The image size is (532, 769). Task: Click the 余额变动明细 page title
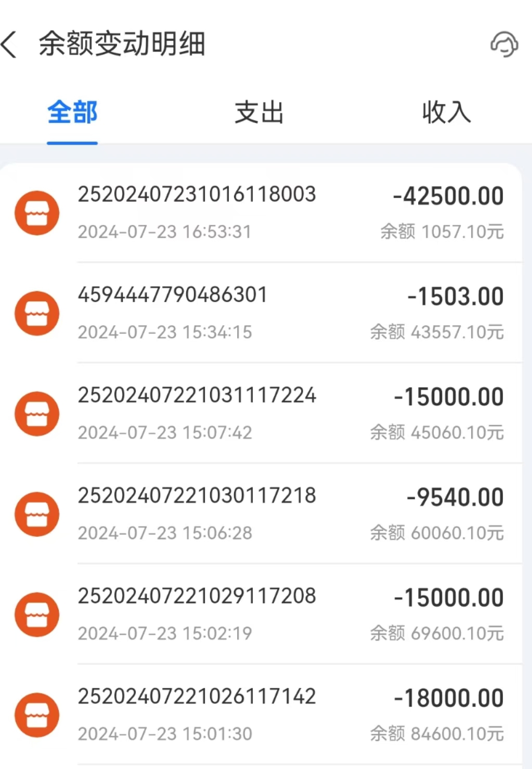(122, 44)
